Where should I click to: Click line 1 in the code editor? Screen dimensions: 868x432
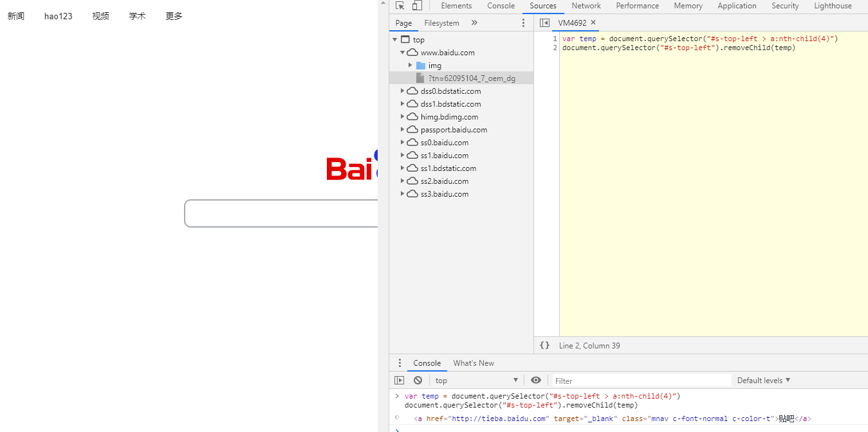click(700, 39)
